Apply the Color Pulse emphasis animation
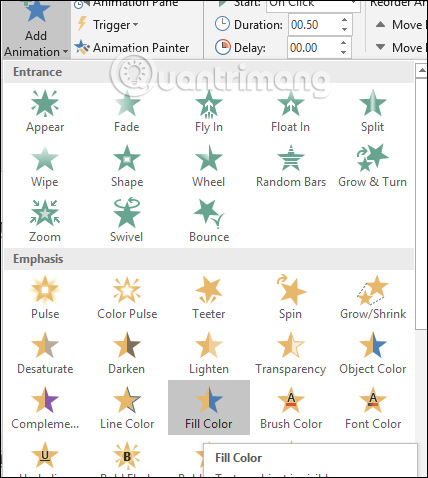428x478 pixels. (127, 298)
